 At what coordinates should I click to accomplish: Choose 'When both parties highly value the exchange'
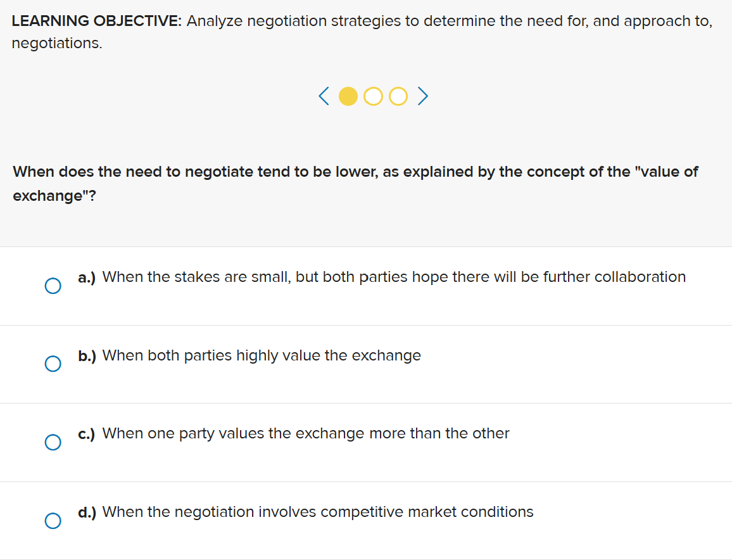coord(262,355)
